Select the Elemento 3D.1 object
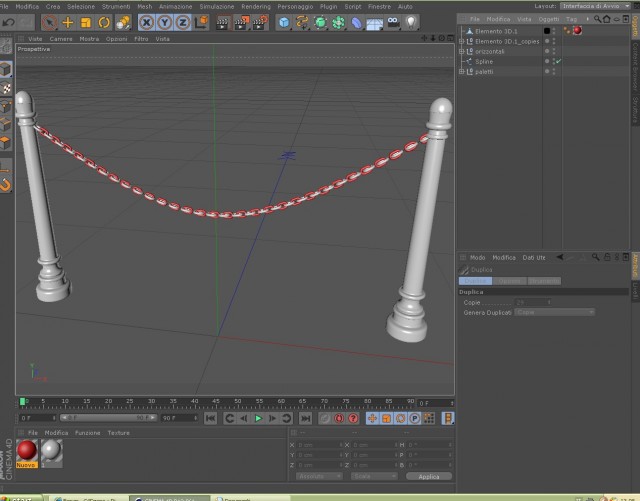 click(x=496, y=31)
